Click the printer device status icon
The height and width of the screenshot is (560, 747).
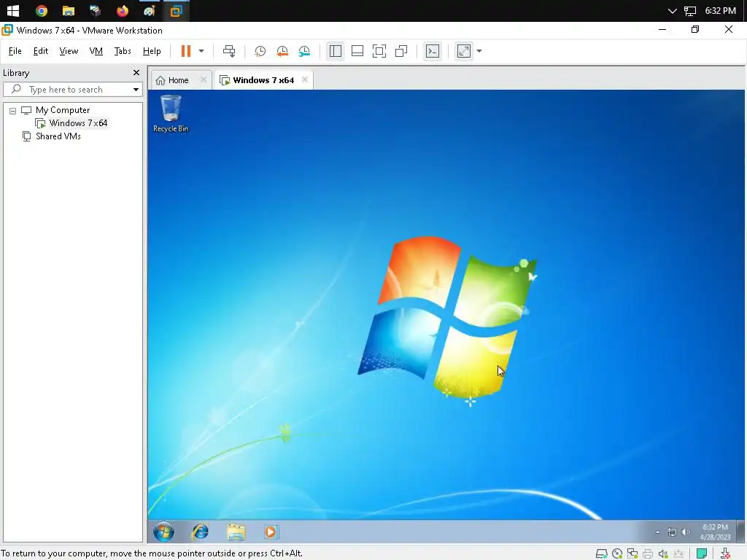coord(648,553)
